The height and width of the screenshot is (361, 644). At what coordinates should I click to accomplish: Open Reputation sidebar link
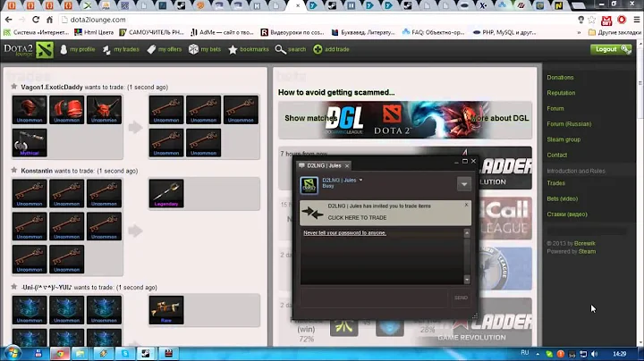click(561, 93)
